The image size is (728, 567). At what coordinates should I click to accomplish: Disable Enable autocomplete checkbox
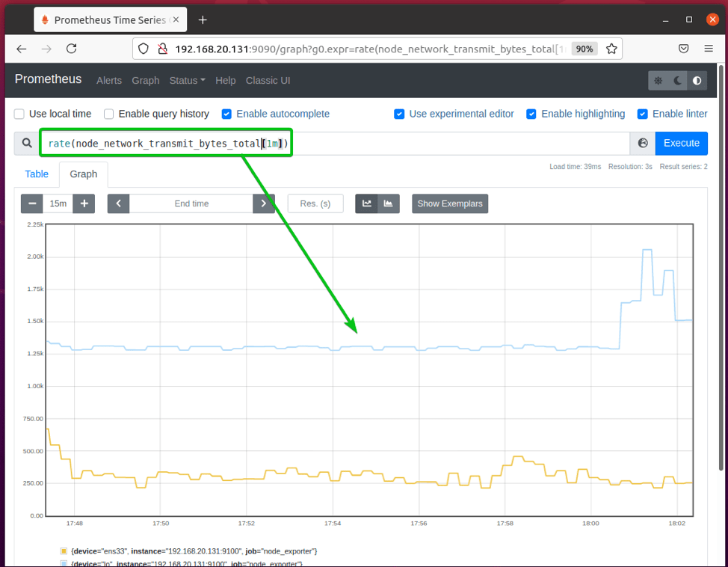click(x=226, y=114)
